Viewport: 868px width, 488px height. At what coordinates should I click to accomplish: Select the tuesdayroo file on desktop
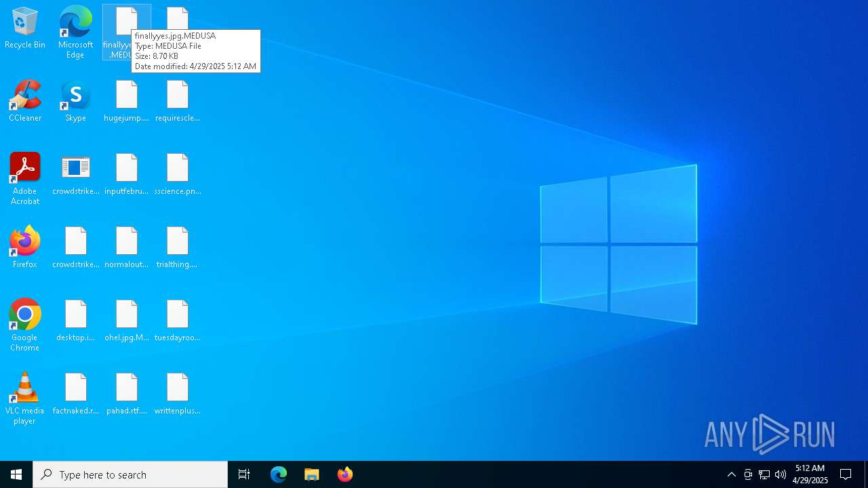(178, 321)
